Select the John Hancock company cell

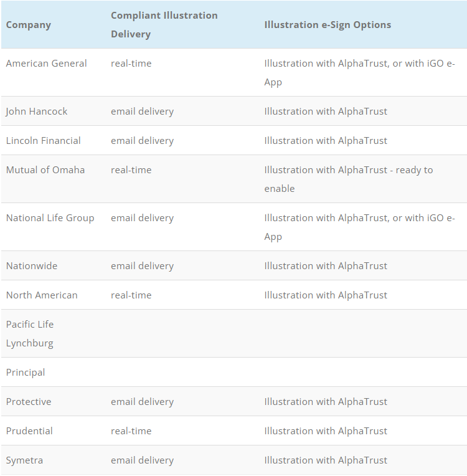(x=37, y=112)
